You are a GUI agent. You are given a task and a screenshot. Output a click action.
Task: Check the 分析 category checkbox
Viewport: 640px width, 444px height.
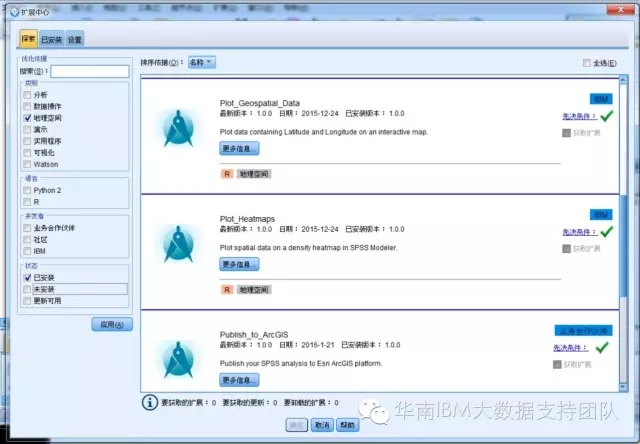[x=27, y=95]
